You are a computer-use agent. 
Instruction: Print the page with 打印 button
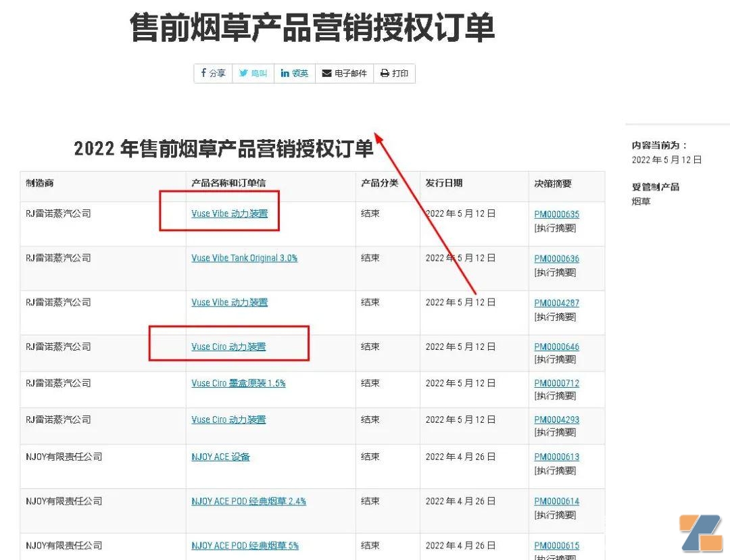tap(394, 74)
